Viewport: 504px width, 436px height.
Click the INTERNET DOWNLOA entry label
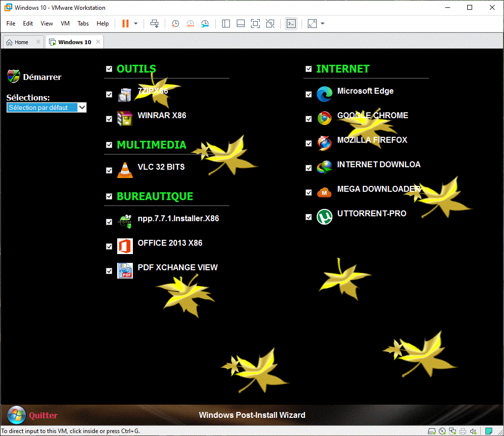378,164
